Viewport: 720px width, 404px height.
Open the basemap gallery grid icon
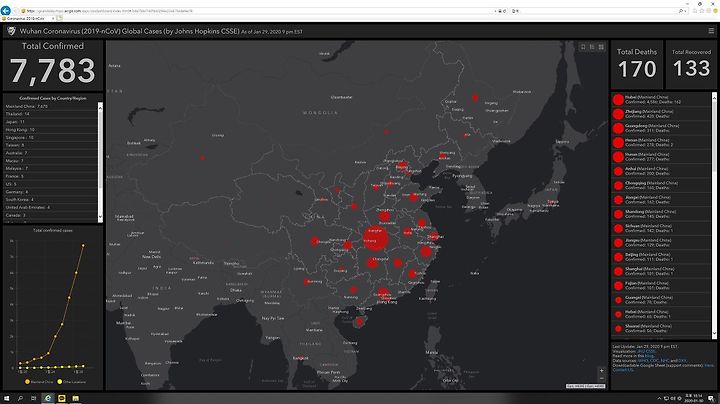[601, 47]
